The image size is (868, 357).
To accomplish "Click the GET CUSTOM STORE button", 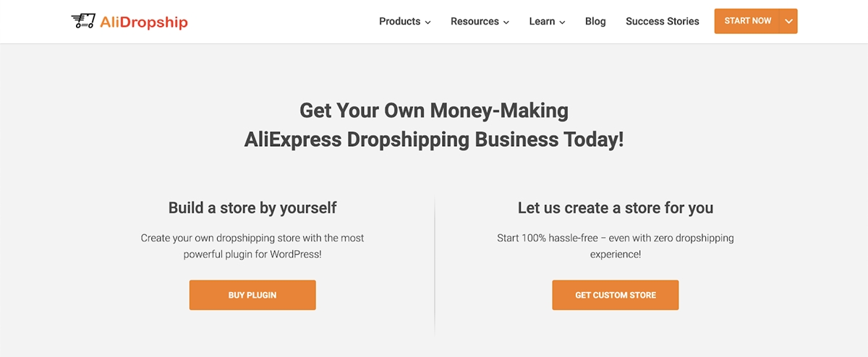I will (x=615, y=295).
